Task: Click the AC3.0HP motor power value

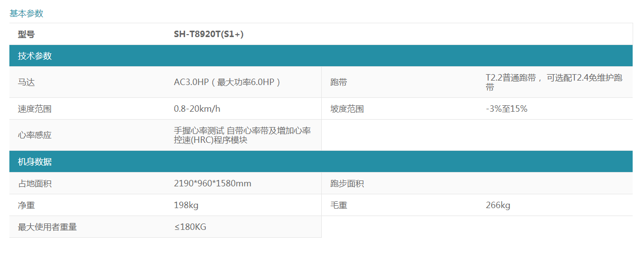Action: (227, 82)
